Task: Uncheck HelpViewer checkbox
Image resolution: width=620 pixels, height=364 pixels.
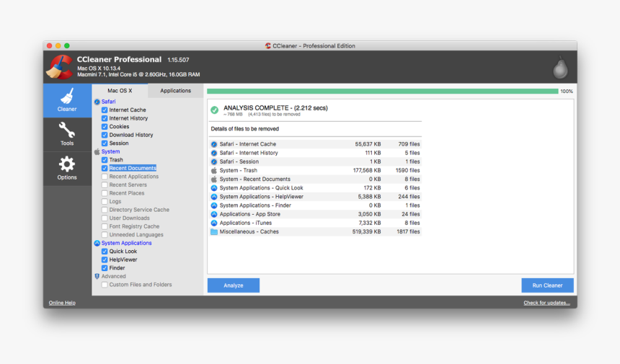Action: [x=105, y=259]
